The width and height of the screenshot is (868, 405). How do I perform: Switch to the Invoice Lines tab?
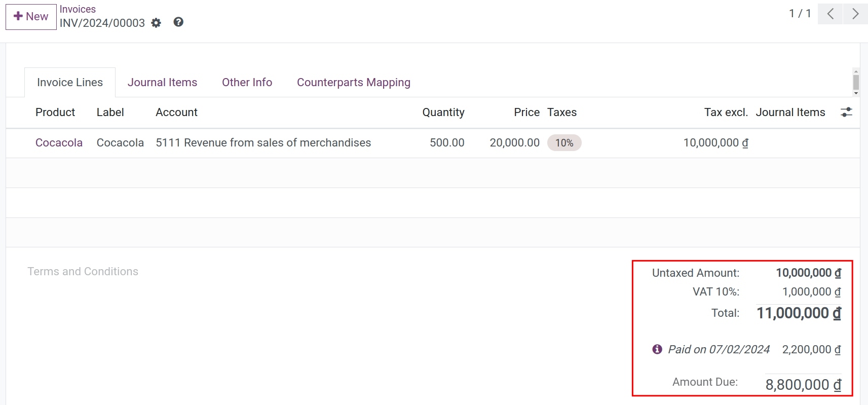(70, 82)
